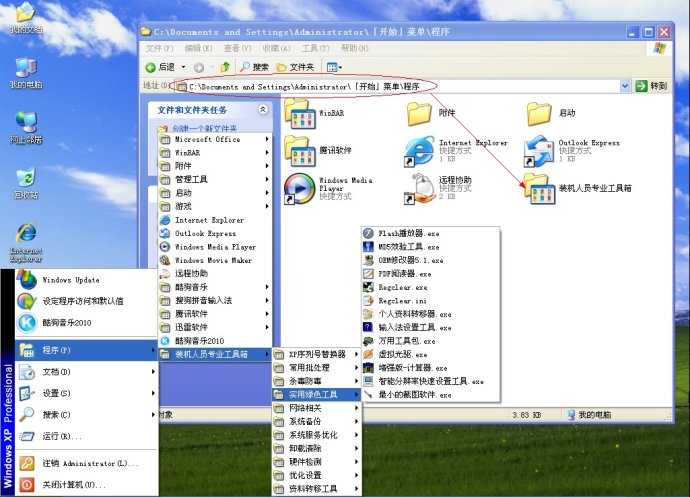
Task: Toggle the Folders (文件夹) toolbar button
Action: (x=295, y=67)
